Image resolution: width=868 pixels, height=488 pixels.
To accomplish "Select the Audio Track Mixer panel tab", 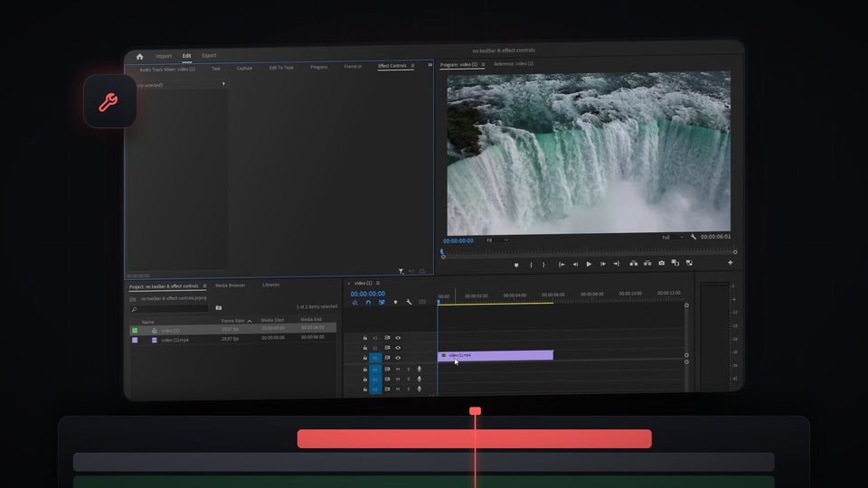I will tap(167, 70).
